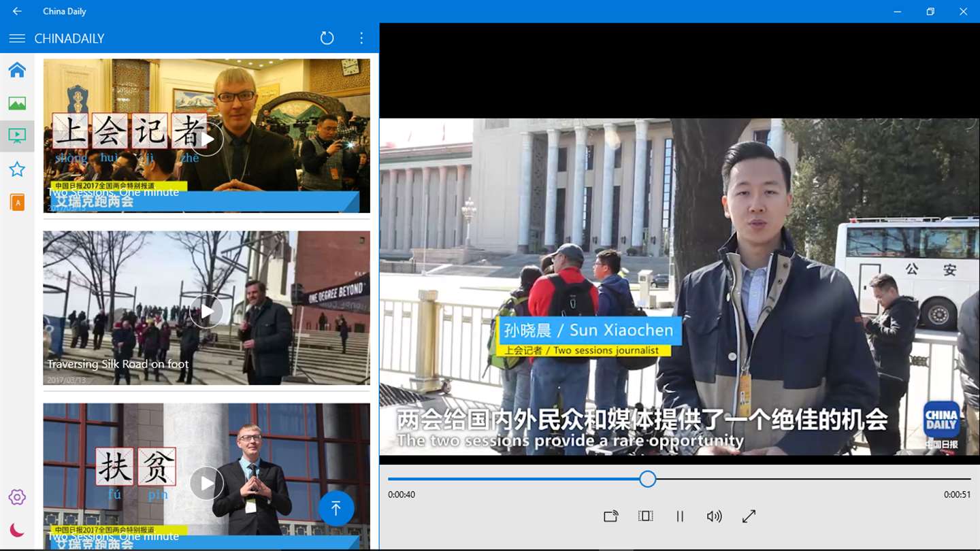Viewport: 980px width, 551px height.
Task: Open Favorites star in sidebar
Action: coord(17,169)
